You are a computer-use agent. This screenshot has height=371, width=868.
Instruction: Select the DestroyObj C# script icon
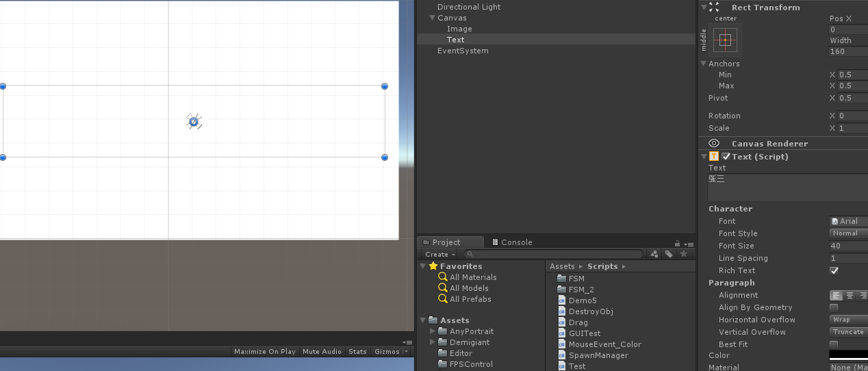pos(562,311)
